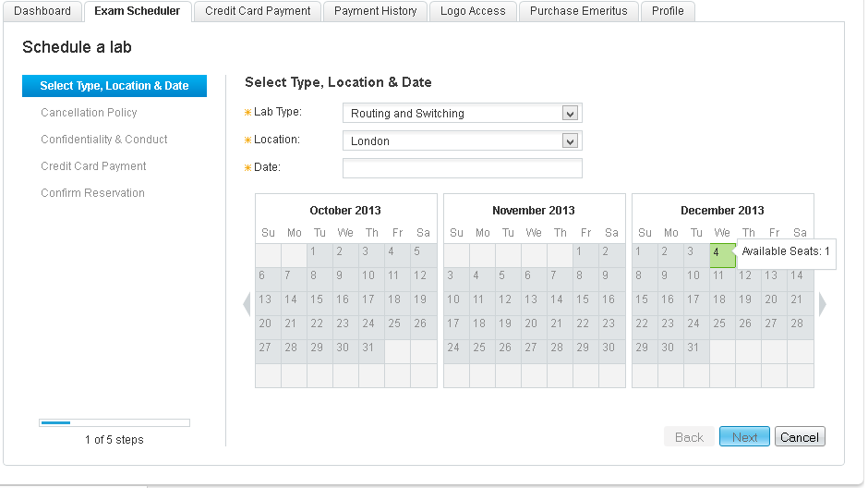Select the Purchase Emeritus tab
The width and height of the screenshot is (868, 488).
pyautogui.click(x=578, y=11)
